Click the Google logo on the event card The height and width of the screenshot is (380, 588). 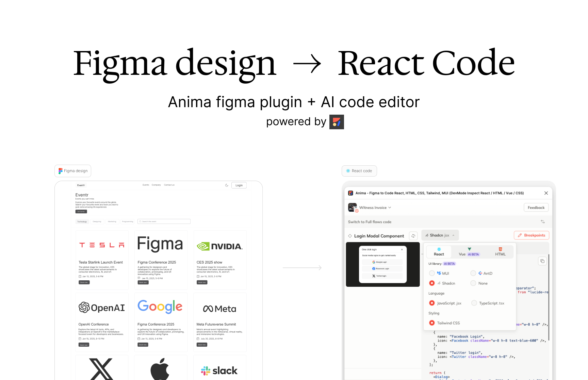coord(160,307)
